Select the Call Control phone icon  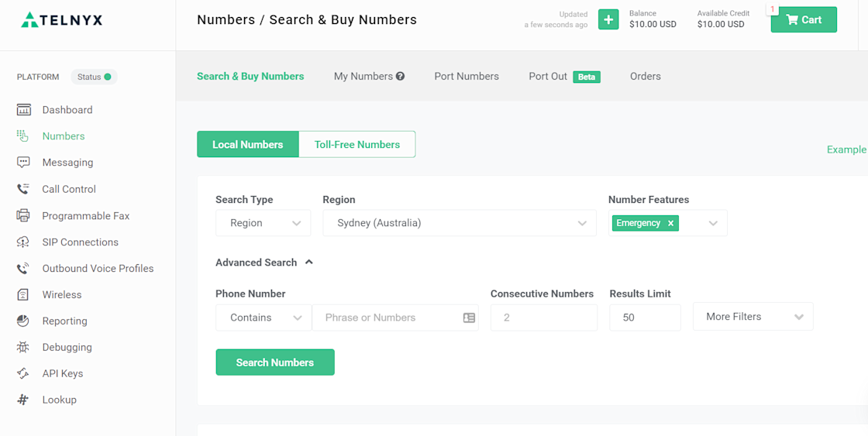pos(23,189)
